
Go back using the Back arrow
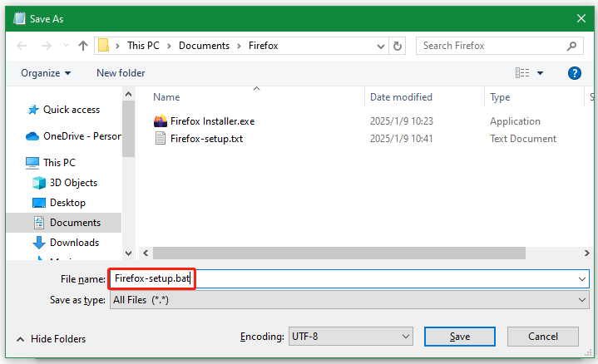pyautogui.click(x=22, y=46)
